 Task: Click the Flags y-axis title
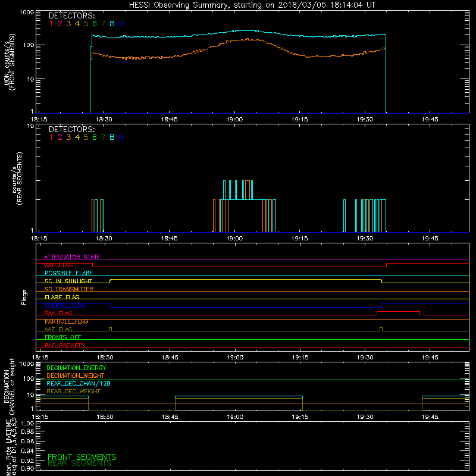(x=24, y=297)
